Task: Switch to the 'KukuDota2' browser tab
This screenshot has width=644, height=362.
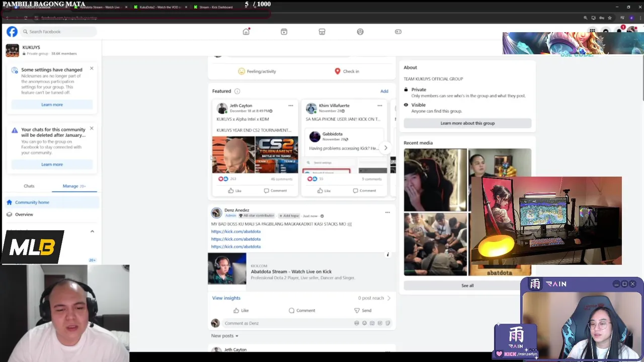Action: click(159, 7)
